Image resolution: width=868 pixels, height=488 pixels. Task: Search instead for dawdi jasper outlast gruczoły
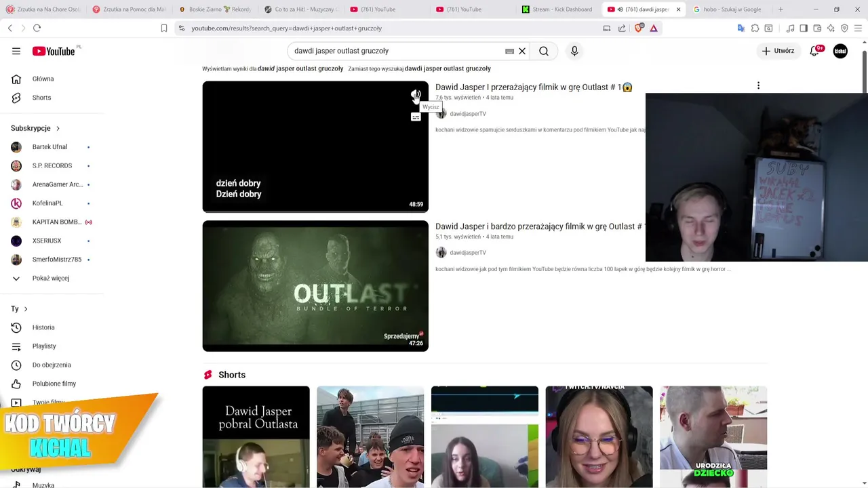[448, 68]
